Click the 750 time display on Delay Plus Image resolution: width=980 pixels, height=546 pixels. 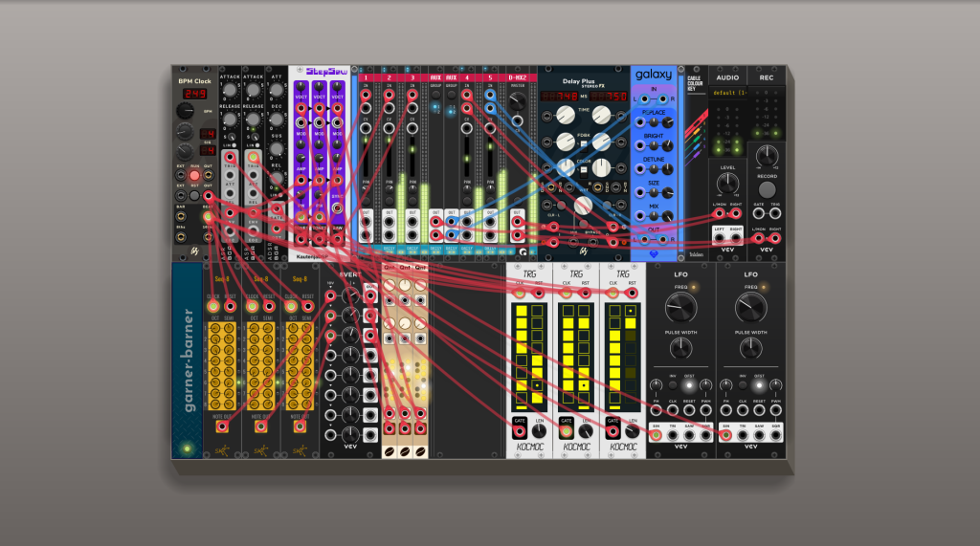[609, 97]
